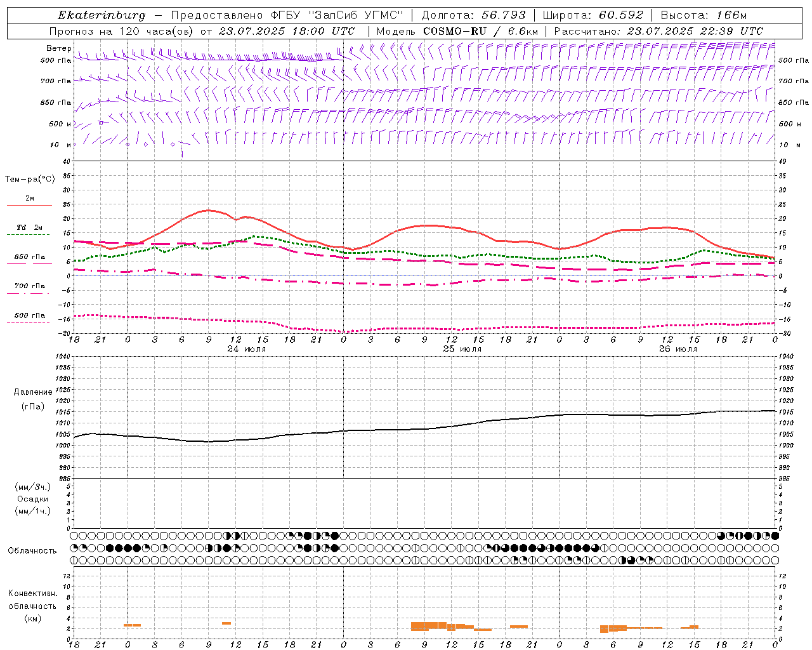Click the 'Облачность' cloudiness label
Viewport: 812px width, 650px height.
pyautogui.click(x=32, y=551)
